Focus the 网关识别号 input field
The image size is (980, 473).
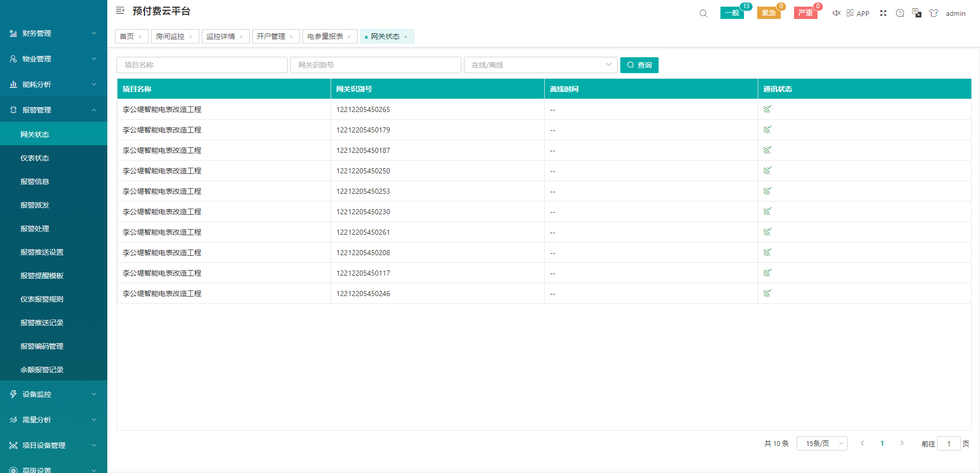click(376, 65)
